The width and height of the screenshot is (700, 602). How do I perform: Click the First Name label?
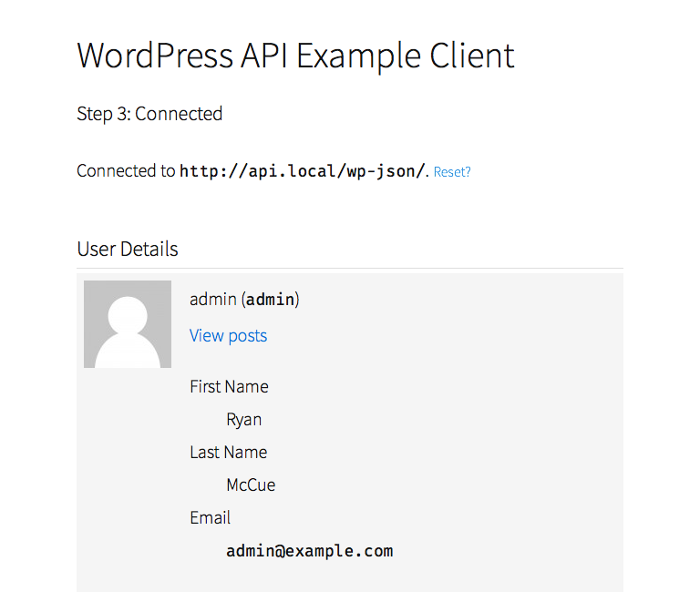[x=229, y=387]
